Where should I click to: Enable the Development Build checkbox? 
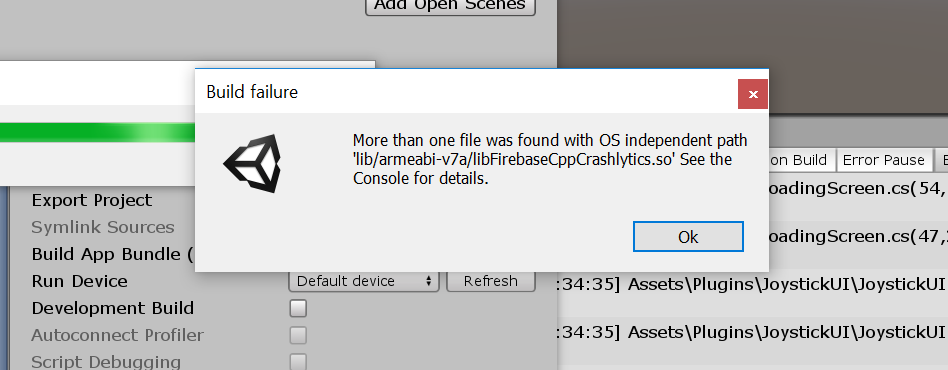[x=298, y=308]
